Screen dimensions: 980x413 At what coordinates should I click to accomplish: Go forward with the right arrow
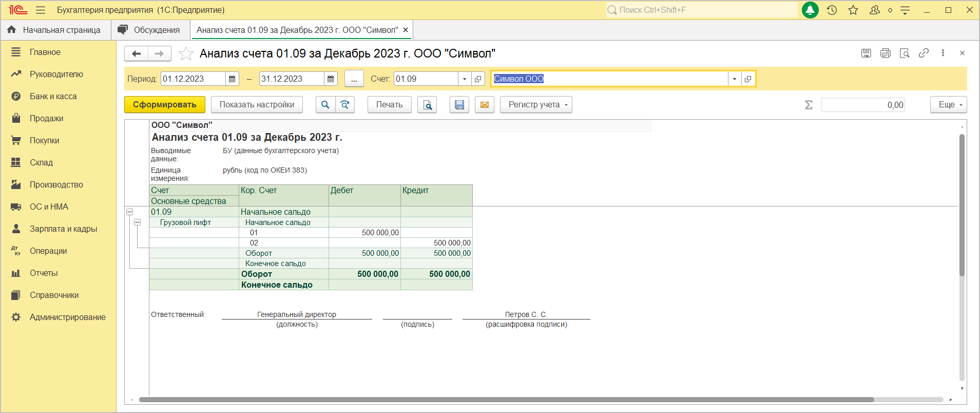coord(160,53)
